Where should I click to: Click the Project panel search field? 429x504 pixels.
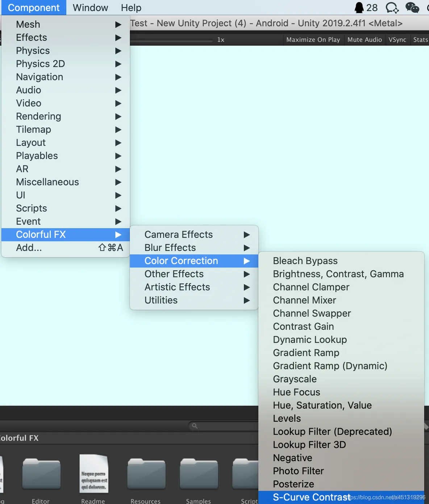click(224, 426)
